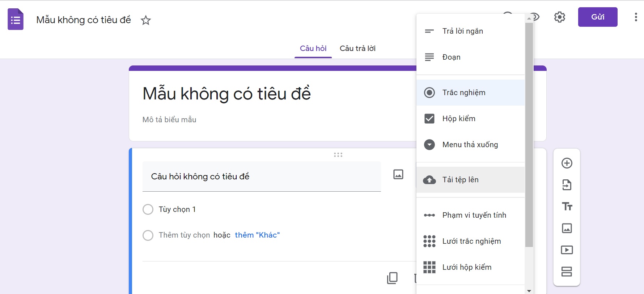Image resolution: width=644 pixels, height=294 pixels.
Task: Switch to Câu hỏi tab
Action: [313, 48]
